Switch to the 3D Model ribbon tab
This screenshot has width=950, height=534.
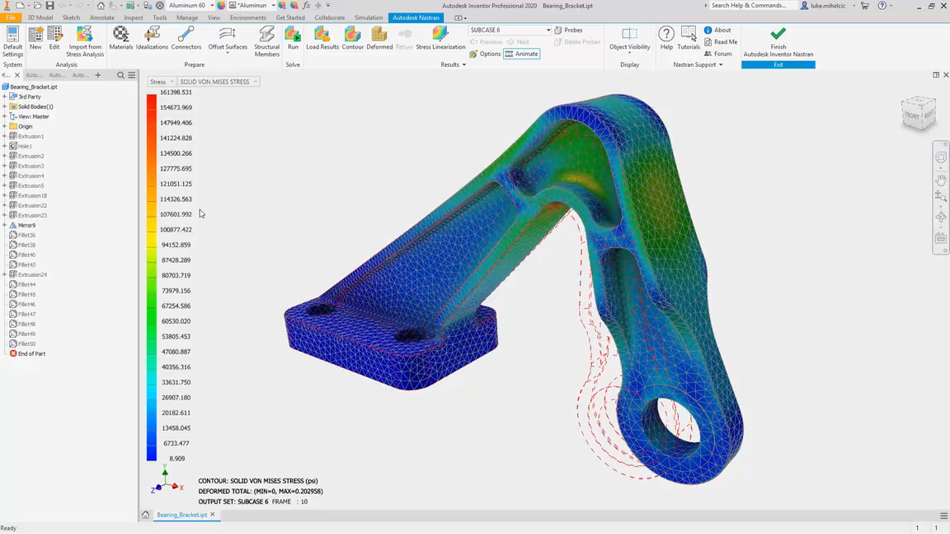click(40, 18)
